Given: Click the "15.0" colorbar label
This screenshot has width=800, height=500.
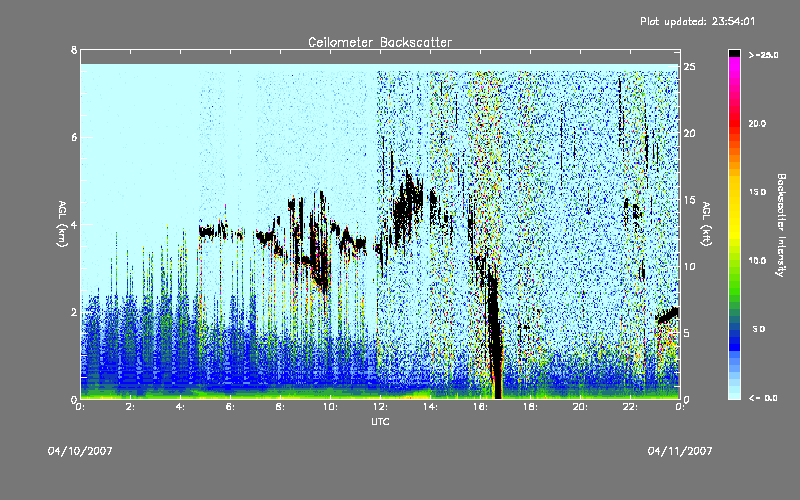Looking at the screenshot, I should [757, 192].
